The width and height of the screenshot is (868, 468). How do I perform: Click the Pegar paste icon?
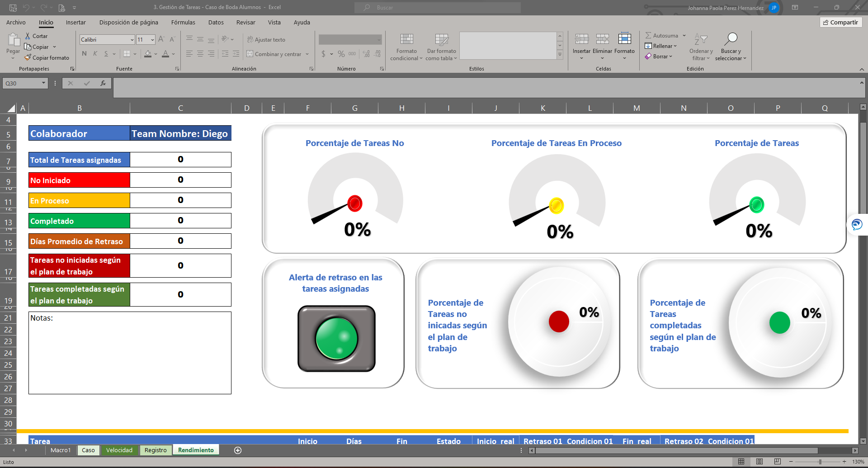coord(13,40)
